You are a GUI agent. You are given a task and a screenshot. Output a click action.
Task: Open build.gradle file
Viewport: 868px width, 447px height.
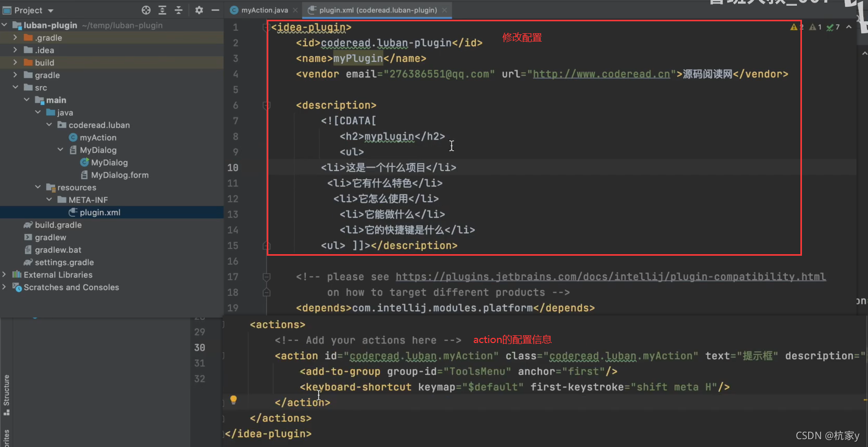click(58, 225)
